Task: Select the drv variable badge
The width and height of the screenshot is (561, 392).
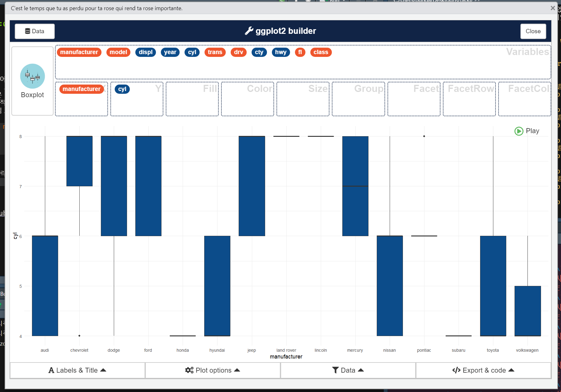Action: [238, 52]
